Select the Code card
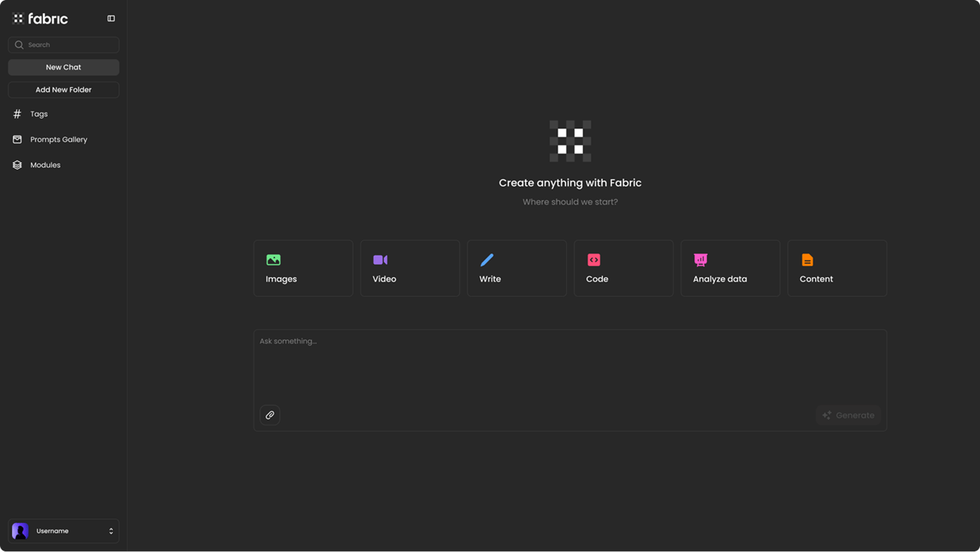 [623, 268]
